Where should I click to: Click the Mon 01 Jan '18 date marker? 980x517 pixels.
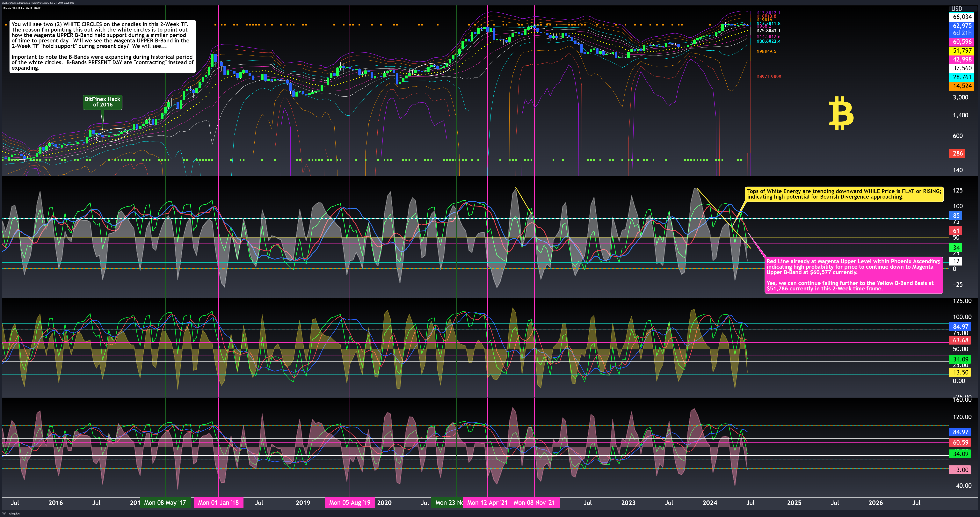pos(218,503)
